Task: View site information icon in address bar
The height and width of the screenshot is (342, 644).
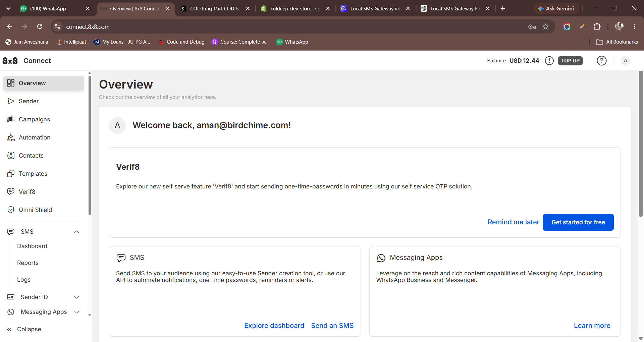Action: 58,26
